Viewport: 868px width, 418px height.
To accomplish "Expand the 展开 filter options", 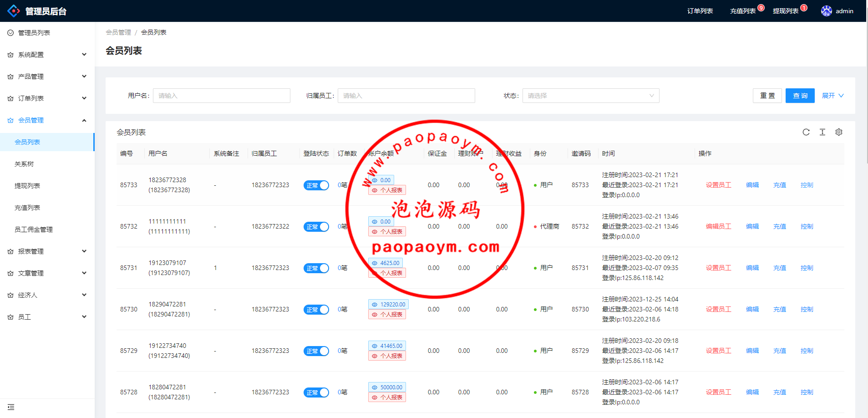I will click(x=832, y=96).
